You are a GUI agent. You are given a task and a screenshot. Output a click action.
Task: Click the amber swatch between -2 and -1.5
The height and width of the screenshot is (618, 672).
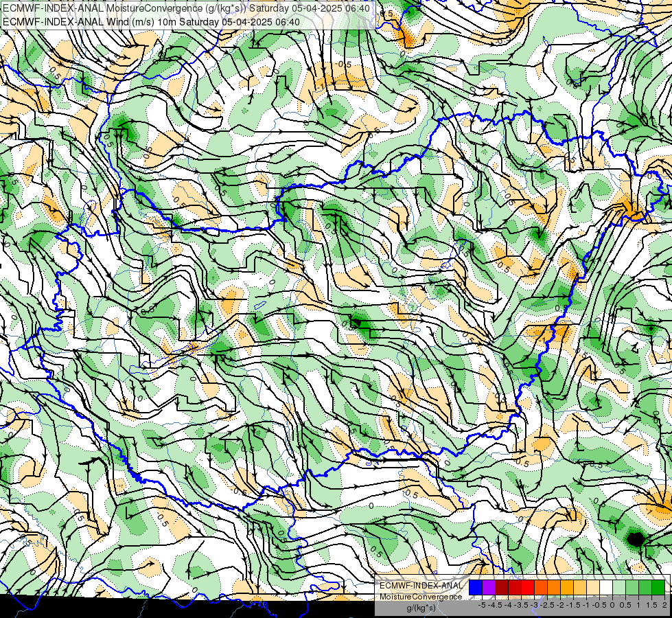567,588
